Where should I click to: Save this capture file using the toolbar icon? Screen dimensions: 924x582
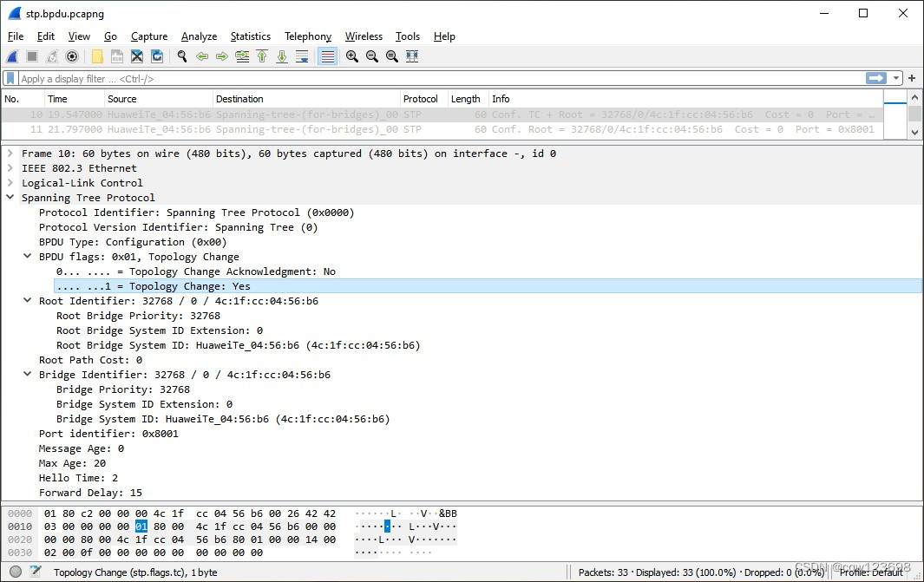point(117,56)
